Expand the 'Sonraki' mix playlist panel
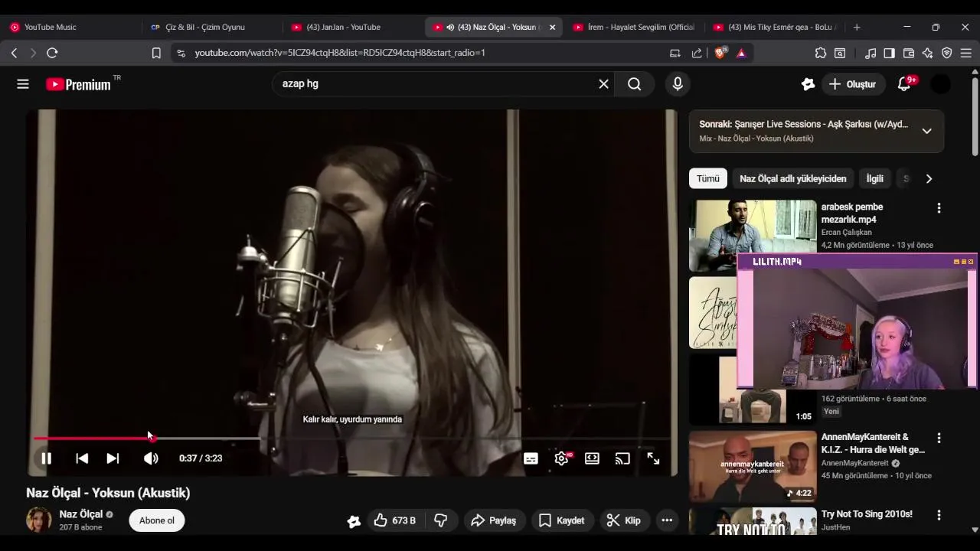 (926, 131)
